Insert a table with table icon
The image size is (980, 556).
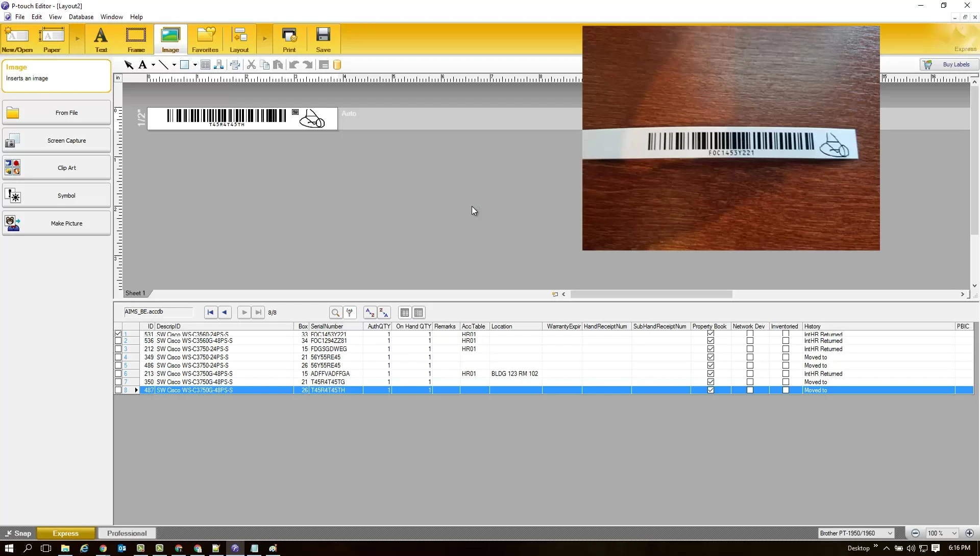[205, 65]
